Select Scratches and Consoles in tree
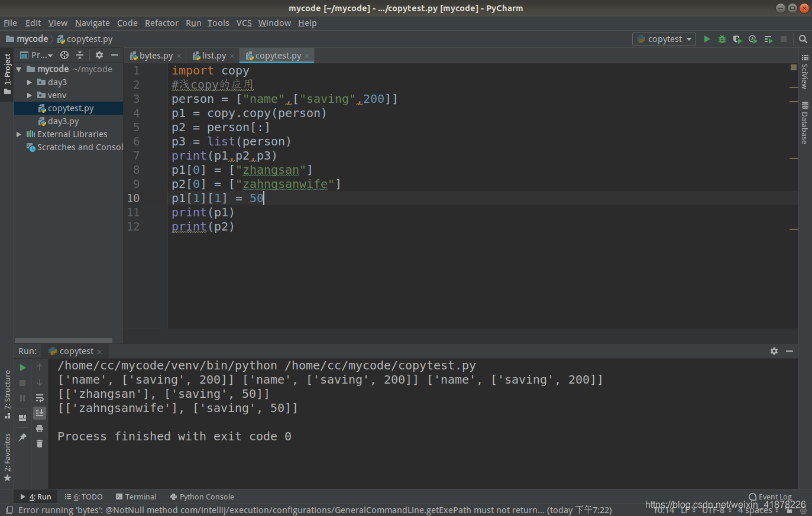This screenshot has height=516, width=812. (x=75, y=147)
